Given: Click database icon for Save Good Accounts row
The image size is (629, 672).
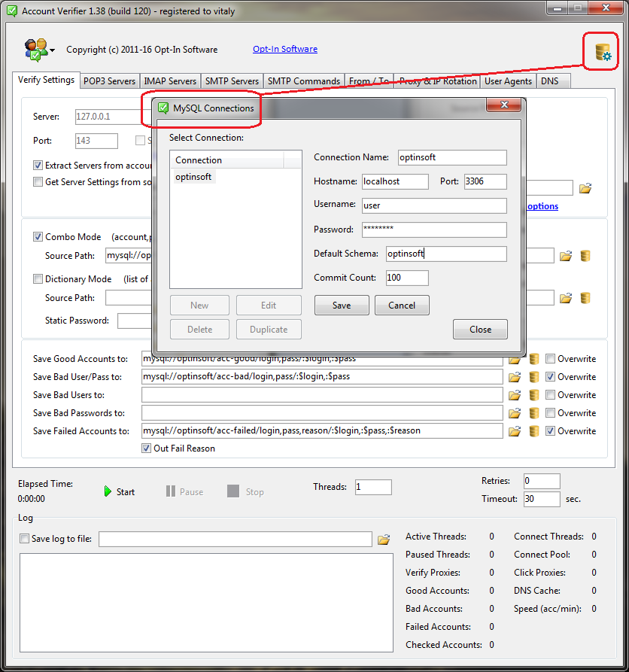Looking at the screenshot, I should pos(534,359).
